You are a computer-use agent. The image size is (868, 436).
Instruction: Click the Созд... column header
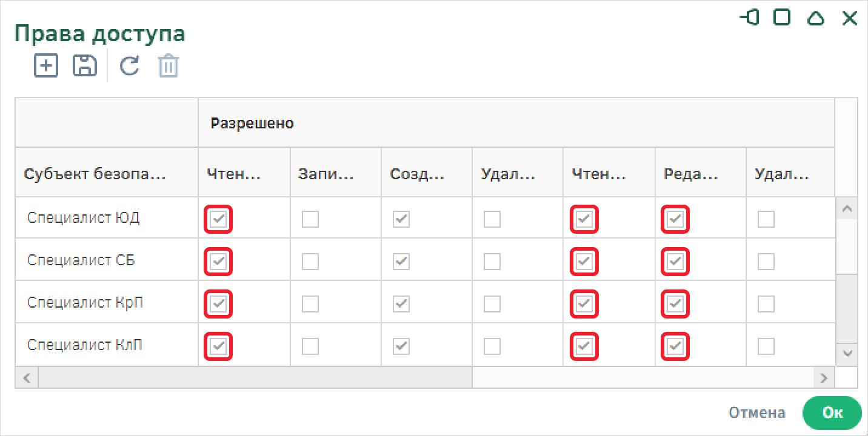point(417,175)
